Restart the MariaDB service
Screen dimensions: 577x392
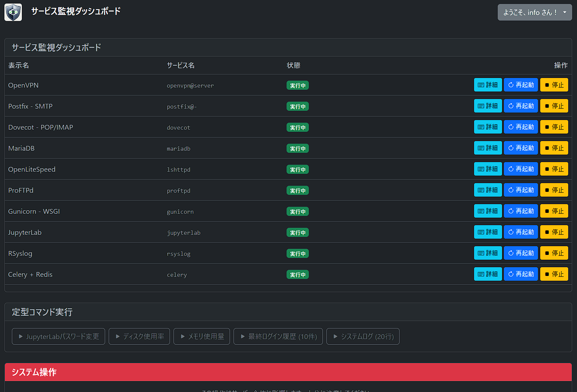(x=520, y=148)
